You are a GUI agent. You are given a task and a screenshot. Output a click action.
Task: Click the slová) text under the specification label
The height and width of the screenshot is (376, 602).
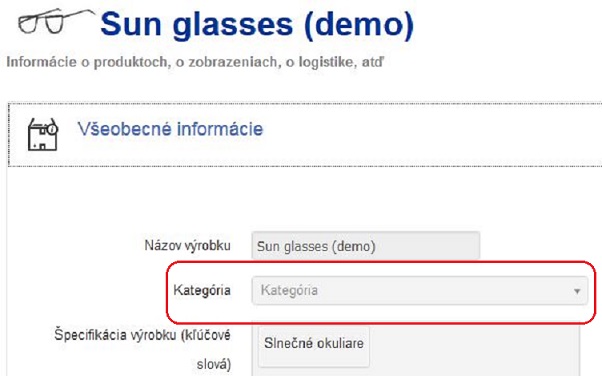click(x=214, y=364)
